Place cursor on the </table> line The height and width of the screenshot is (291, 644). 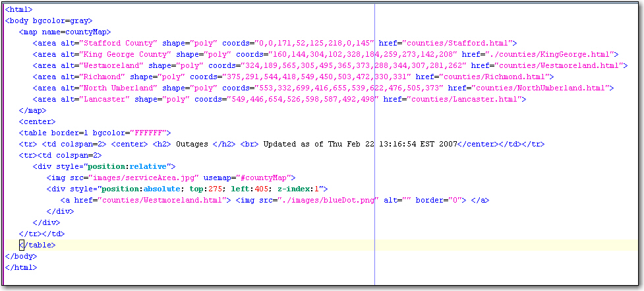point(37,245)
